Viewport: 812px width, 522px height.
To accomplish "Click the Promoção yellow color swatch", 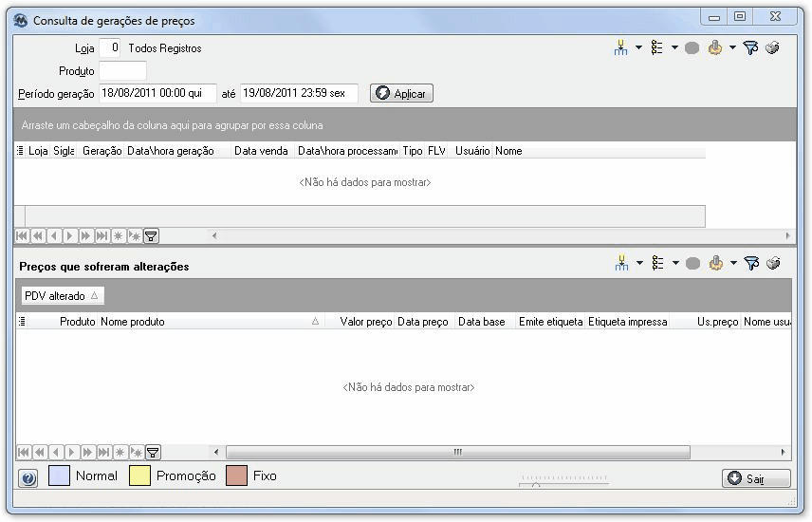I will [x=139, y=475].
